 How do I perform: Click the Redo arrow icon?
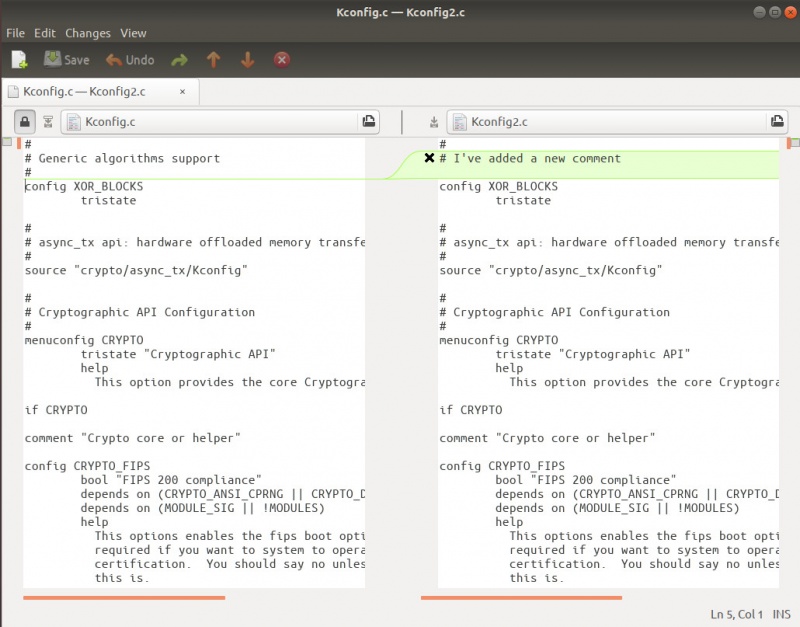coord(180,60)
